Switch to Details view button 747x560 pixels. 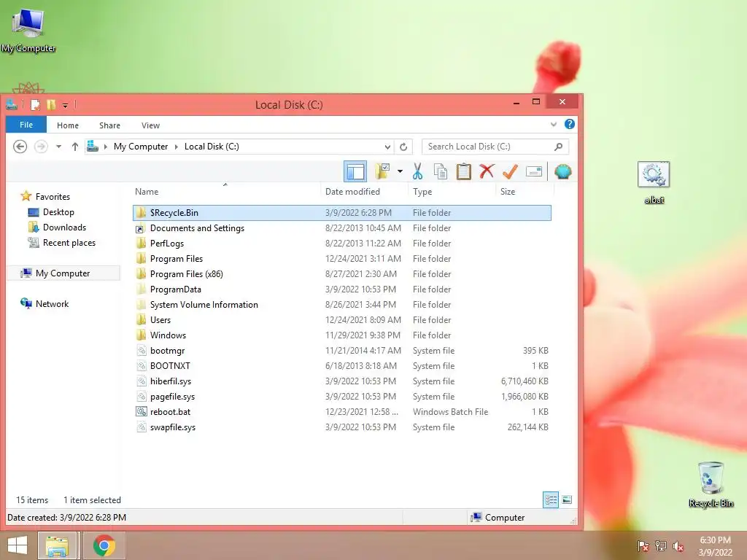click(551, 499)
